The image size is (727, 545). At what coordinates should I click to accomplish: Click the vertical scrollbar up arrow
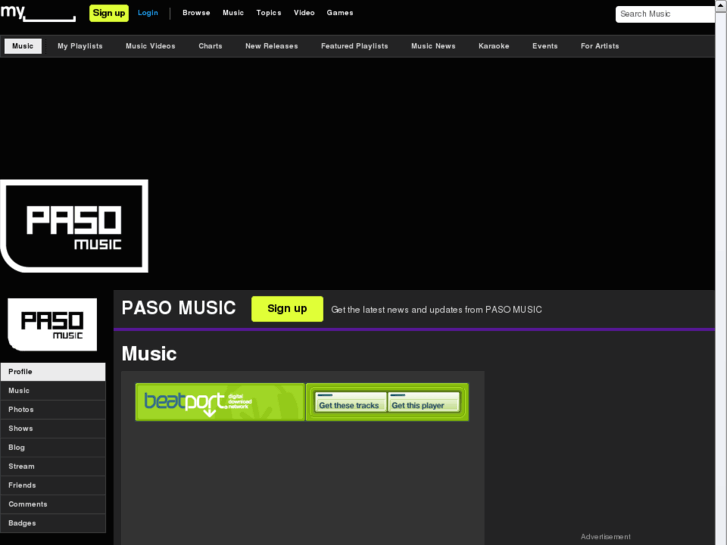tap(721, 6)
